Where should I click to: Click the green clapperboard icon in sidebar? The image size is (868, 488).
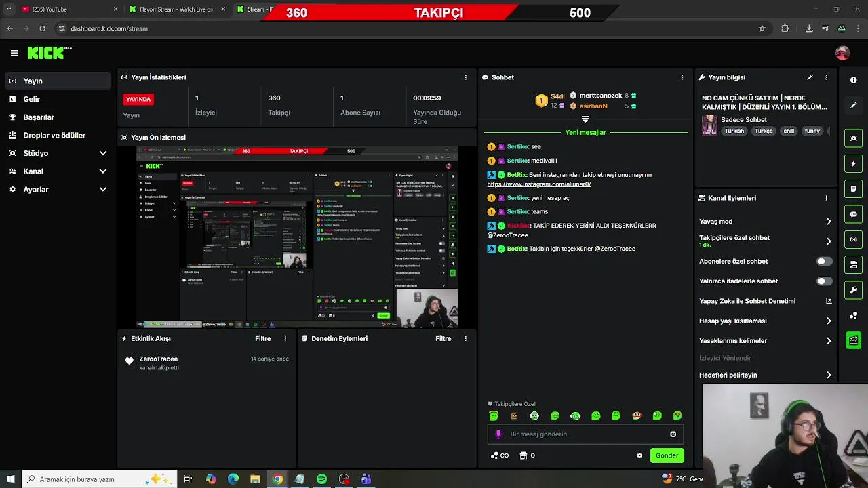point(853,340)
